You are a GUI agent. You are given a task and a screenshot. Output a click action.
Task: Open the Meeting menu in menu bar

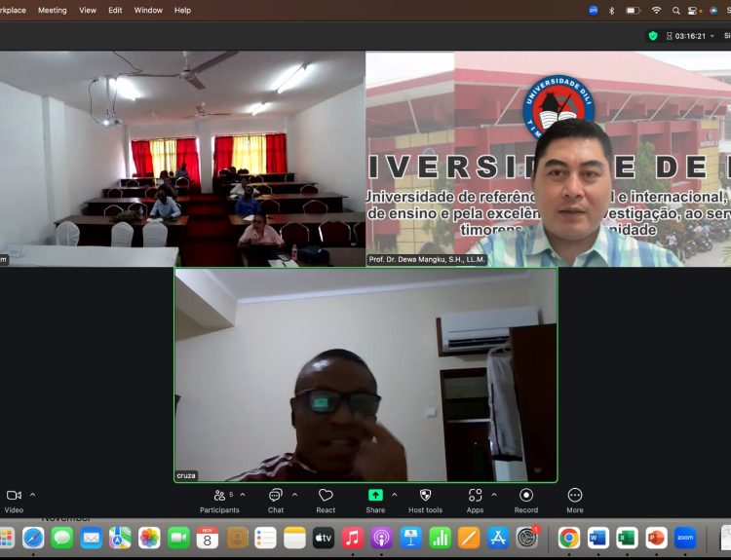tap(53, 11)
